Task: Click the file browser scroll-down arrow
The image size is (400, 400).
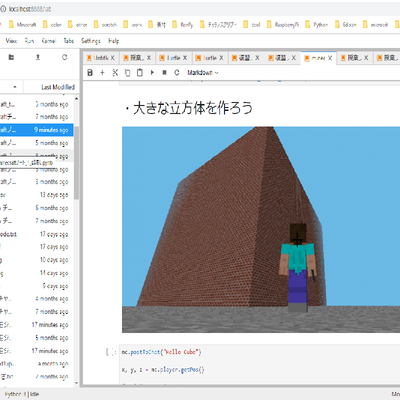Action: (x=76, y=383)
